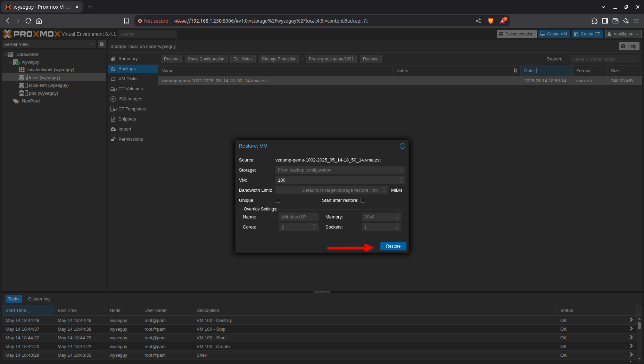Viewport: 644px width, 364px height.
Task: Click Create CT button
Action: [x=588, y=34]
